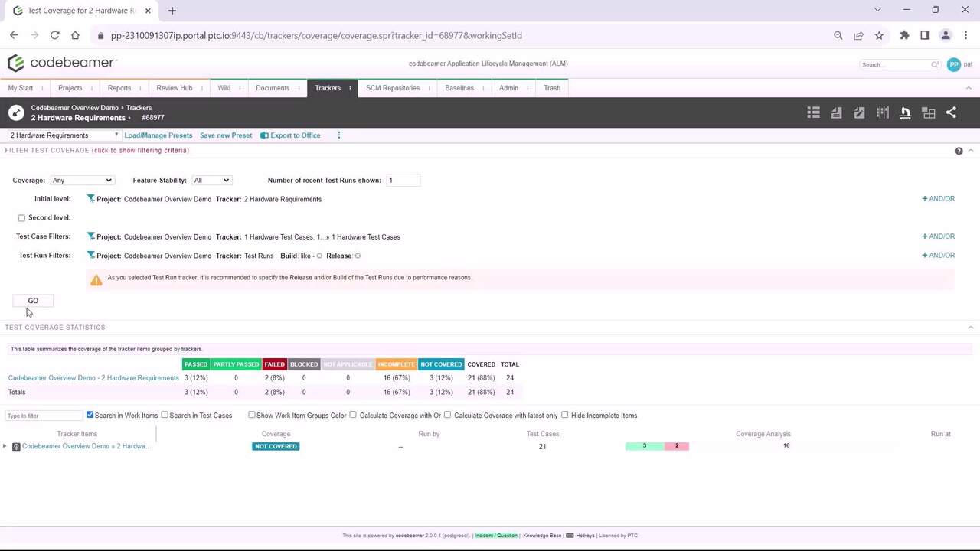The height and width of the screenshot is (551, 980).
Task: Click the warning triangle icon in the notice
Action: coord(96,280)
